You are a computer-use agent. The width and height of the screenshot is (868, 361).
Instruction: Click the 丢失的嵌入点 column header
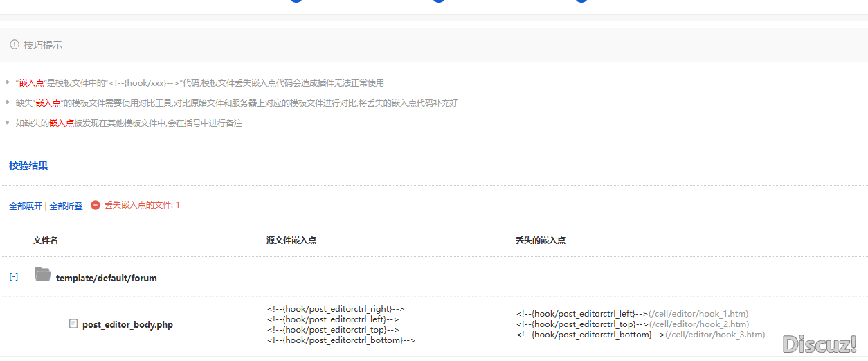[541, 240]
